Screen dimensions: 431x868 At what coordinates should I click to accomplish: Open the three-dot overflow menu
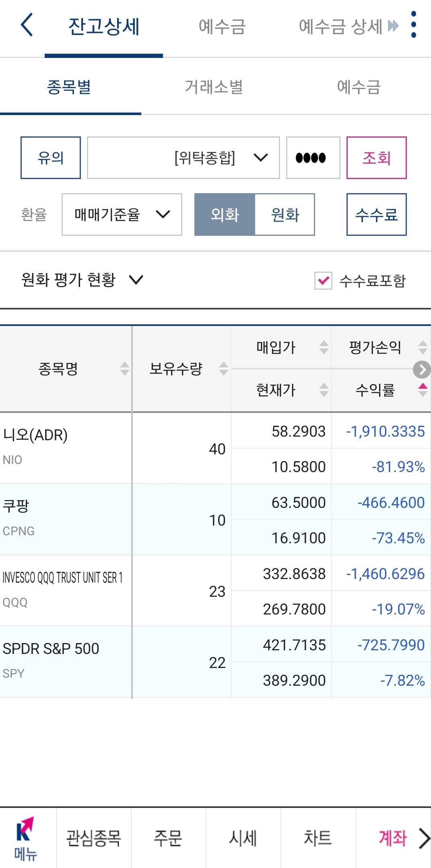(413, 25)
